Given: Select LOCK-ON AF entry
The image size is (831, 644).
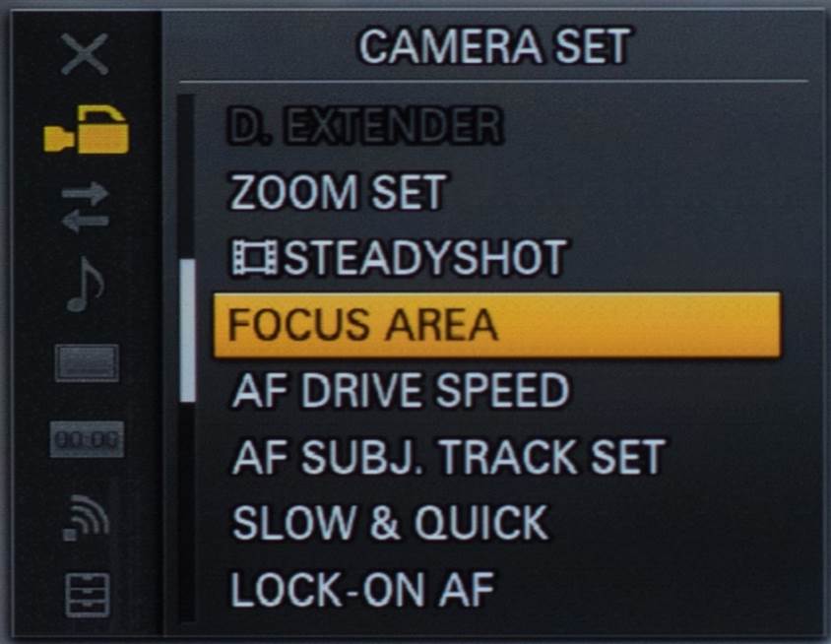Looking at the screenshot, I should [x=362, y=589].
